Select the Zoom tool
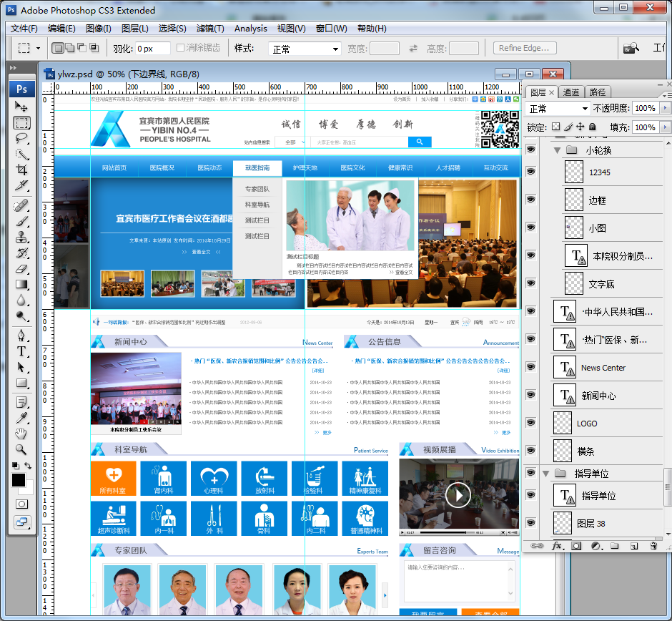The image size is (672, 621). coord(21,449)
